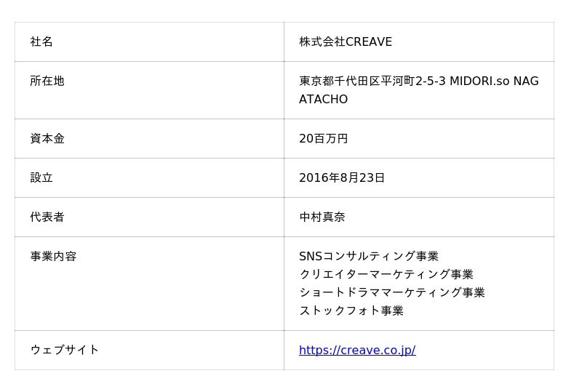
Task: Click the SNSコンサルティング事業 line
Action: (369, 256)
